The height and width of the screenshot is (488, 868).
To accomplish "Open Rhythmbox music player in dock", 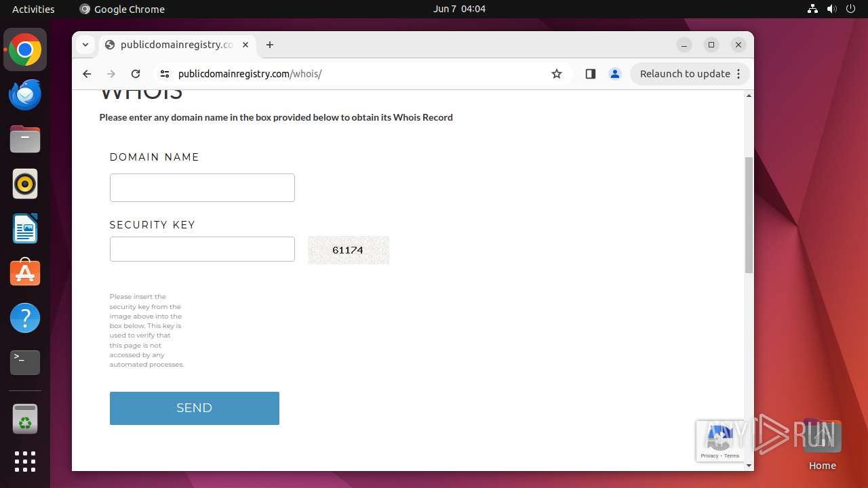I will click(x=25, y=184).
